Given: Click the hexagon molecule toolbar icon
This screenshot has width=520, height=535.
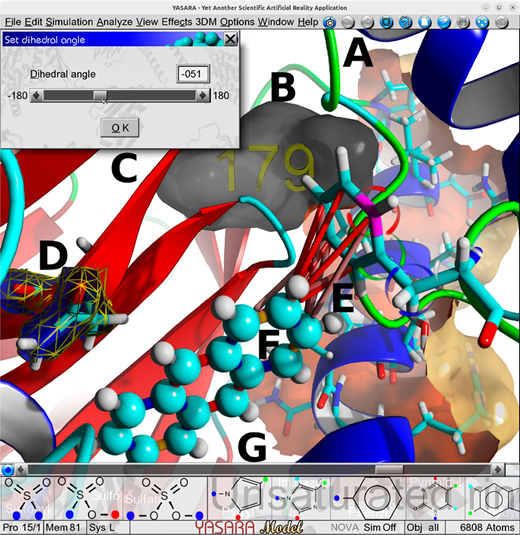Looking at the screenshot, I should tap(330, 23).
